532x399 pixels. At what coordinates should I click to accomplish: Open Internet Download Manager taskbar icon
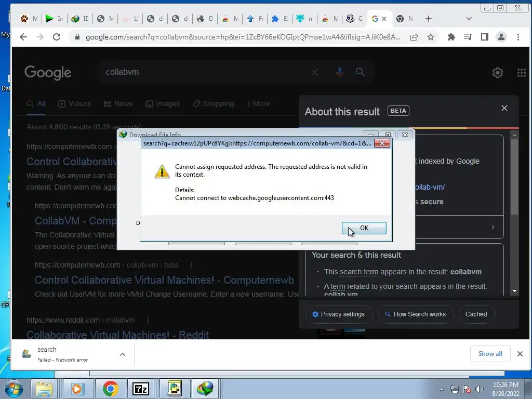pos(205,389)
